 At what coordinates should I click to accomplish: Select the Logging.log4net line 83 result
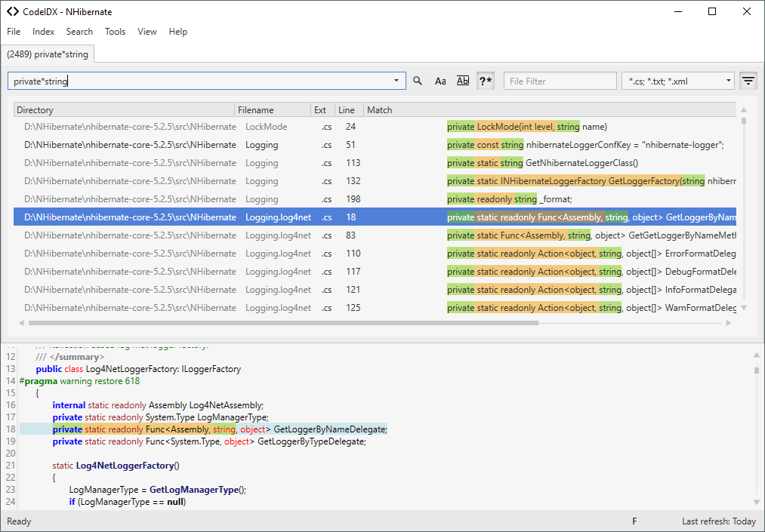tap(375, 235)
